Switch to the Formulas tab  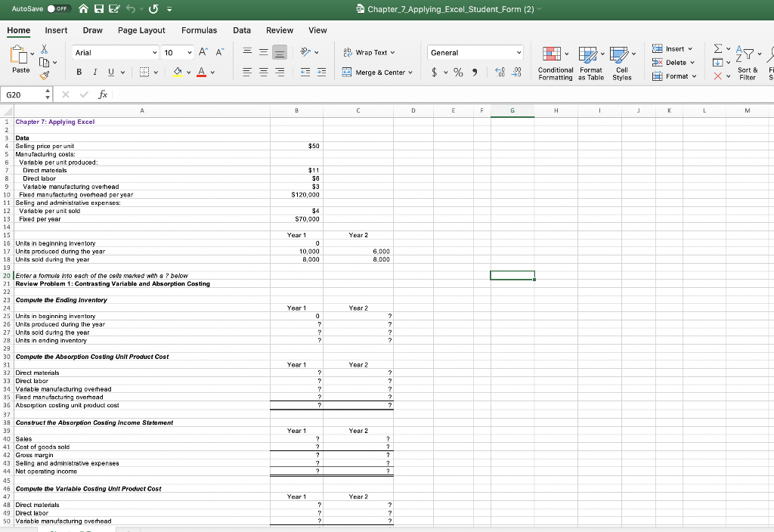(x=199, y=30)
